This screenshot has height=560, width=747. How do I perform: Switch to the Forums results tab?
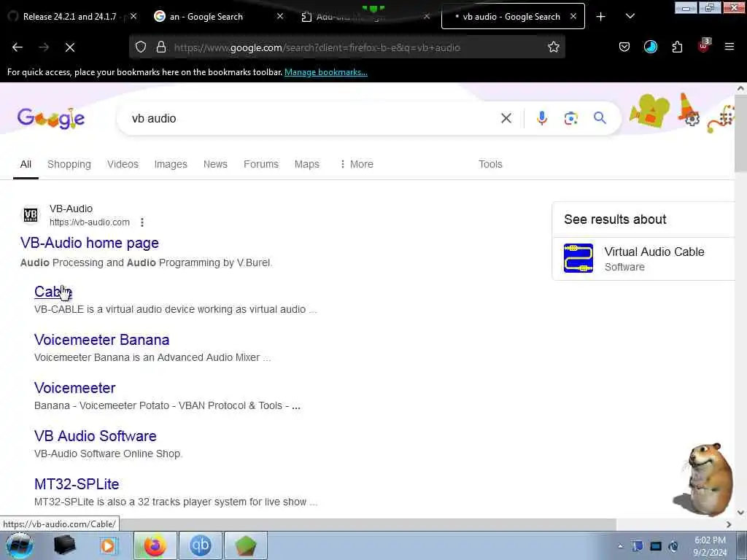click(261, 164)
